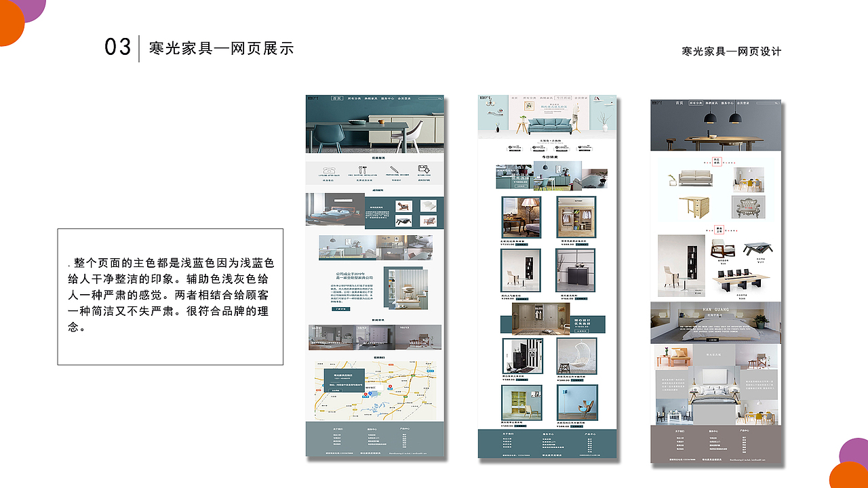Go to 会员登录 in teal dining-room mockup

tap(404, 98)
